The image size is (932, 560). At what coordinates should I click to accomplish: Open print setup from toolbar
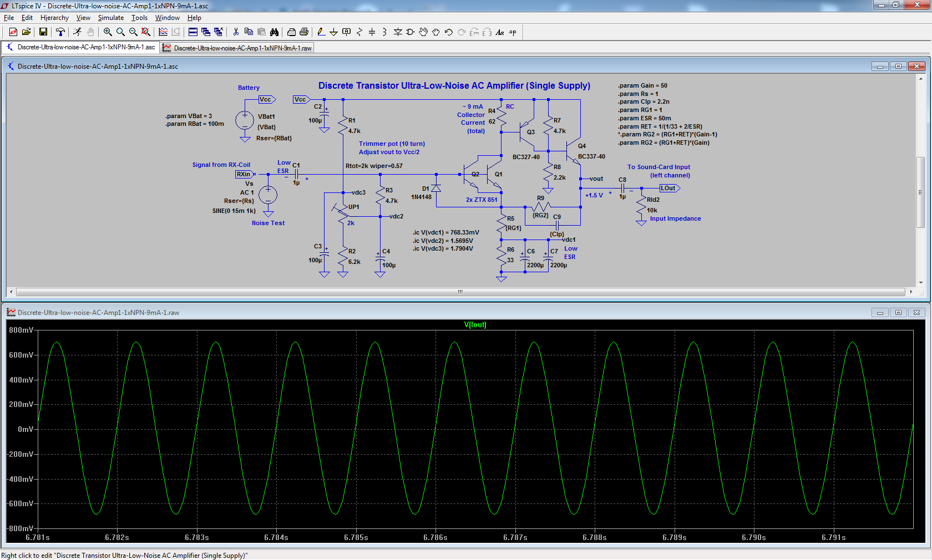[x=291, y=32]
